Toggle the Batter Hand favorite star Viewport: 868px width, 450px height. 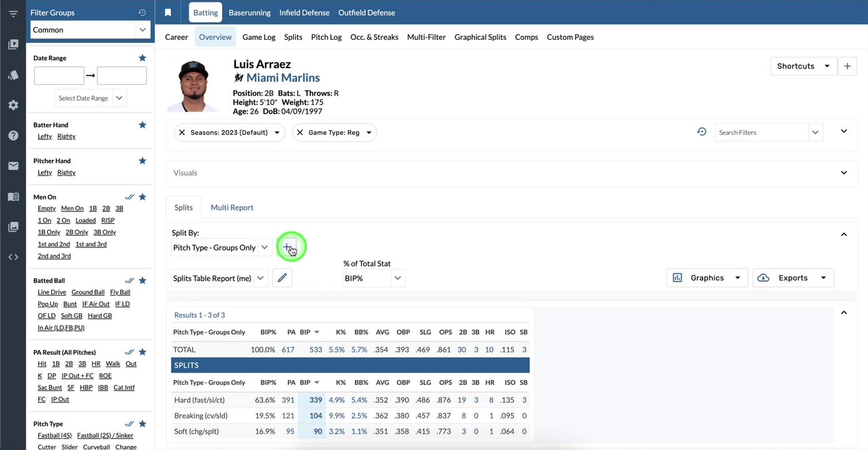(143, 125)
